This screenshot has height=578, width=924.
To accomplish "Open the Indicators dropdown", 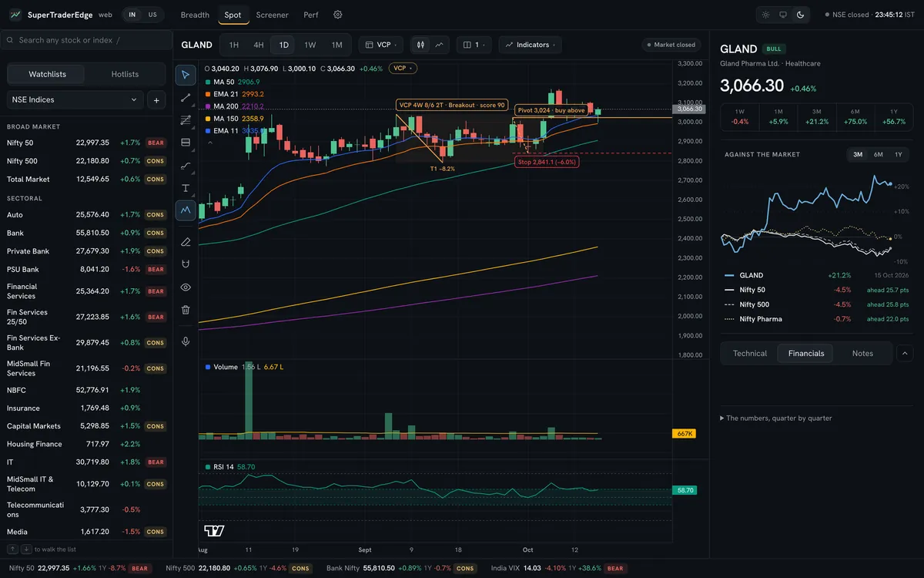I will (530, 45).
